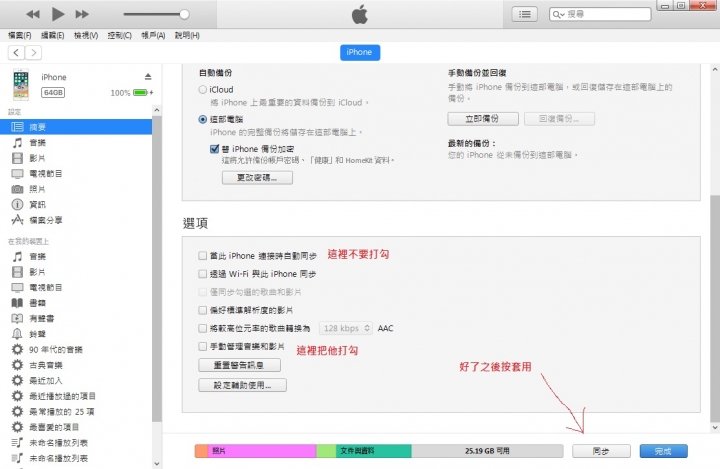Click the 回復備份... button
720x469 pixels.
coord(559,119)
